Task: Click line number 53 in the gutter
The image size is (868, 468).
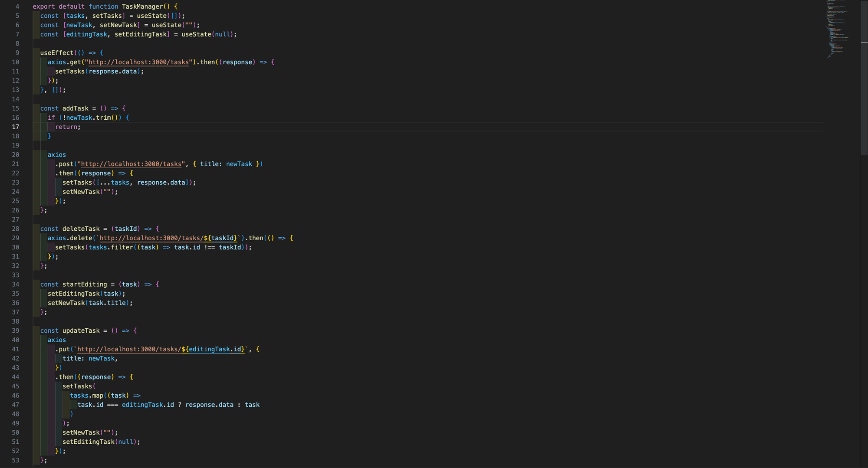Action: click(16, 460)
